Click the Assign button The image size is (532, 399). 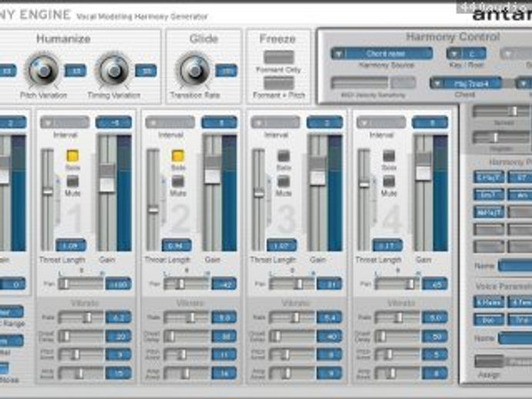pos(490,361)
